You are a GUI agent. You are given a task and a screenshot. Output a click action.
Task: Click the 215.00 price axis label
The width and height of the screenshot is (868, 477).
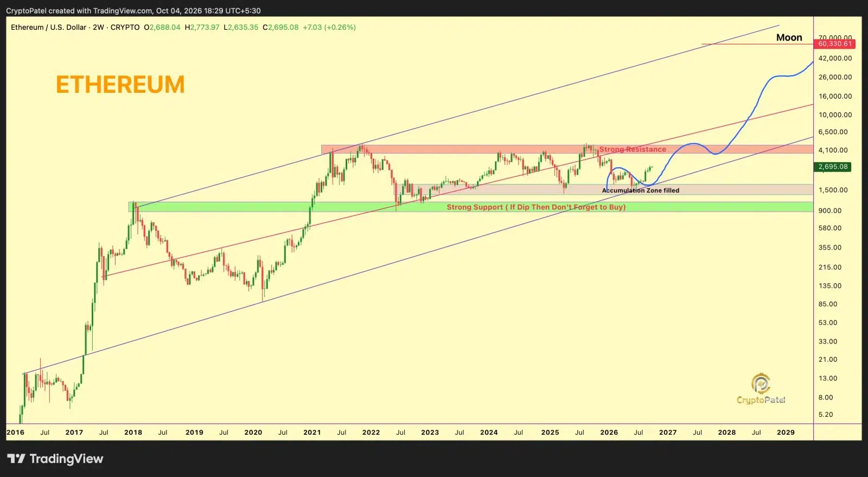pyautogui.click(x=830, y=267)
